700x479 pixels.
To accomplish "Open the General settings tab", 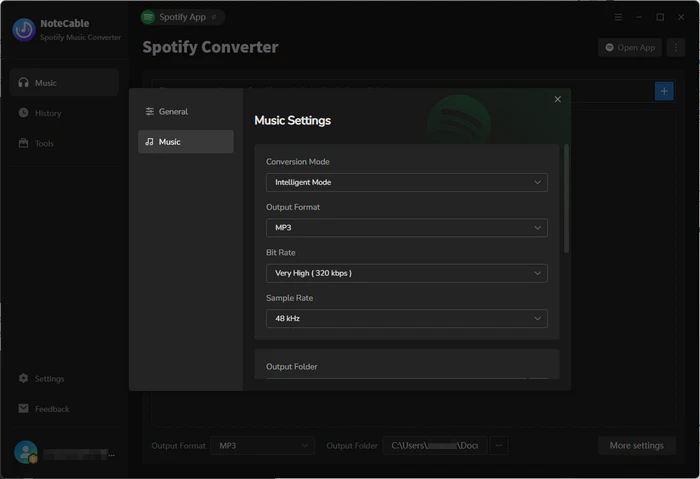I will [x=186, y=112].
